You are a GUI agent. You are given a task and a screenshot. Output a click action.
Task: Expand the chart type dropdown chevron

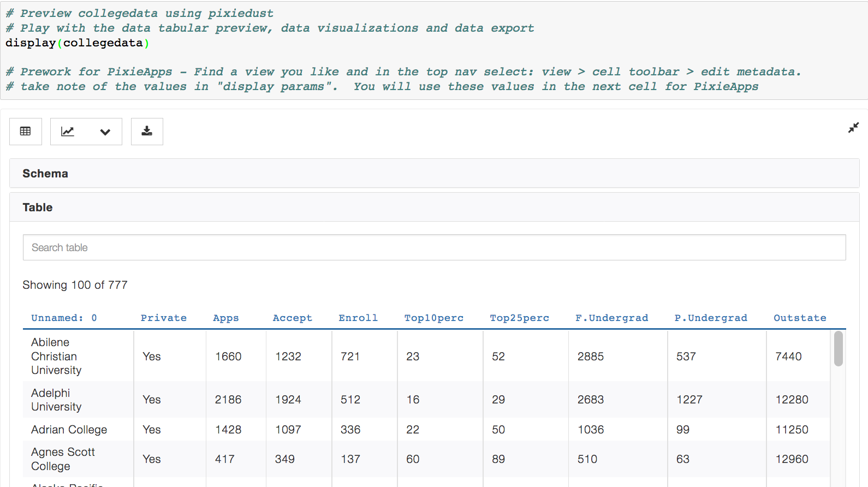coord(105,132)
